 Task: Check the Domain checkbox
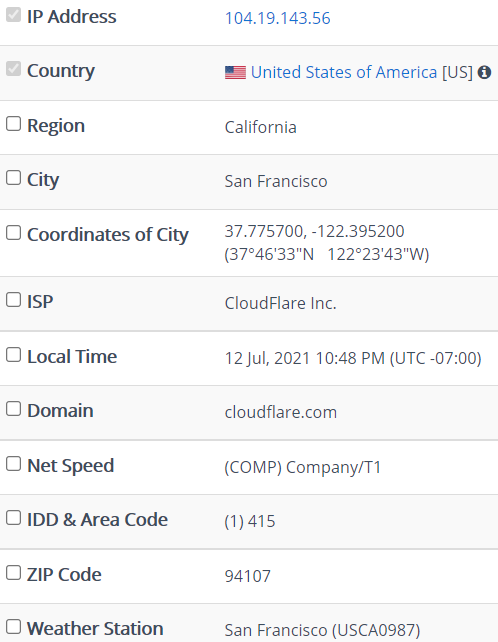14,409
